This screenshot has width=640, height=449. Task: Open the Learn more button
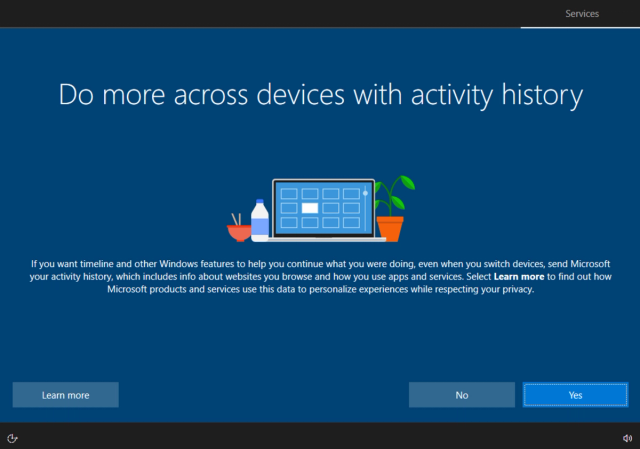pos(66,395)
